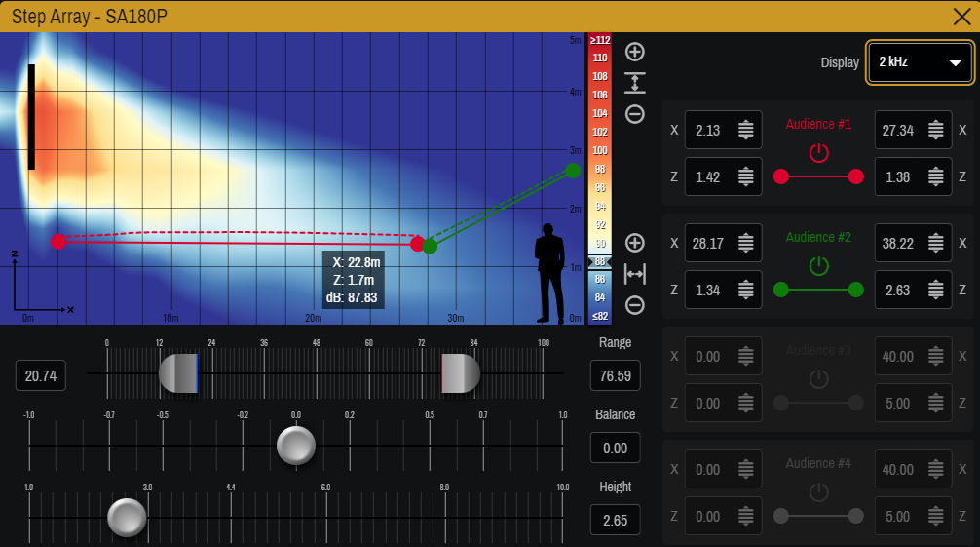Grab the left Range slider handle
980x547 pixels.
point(178,373)
